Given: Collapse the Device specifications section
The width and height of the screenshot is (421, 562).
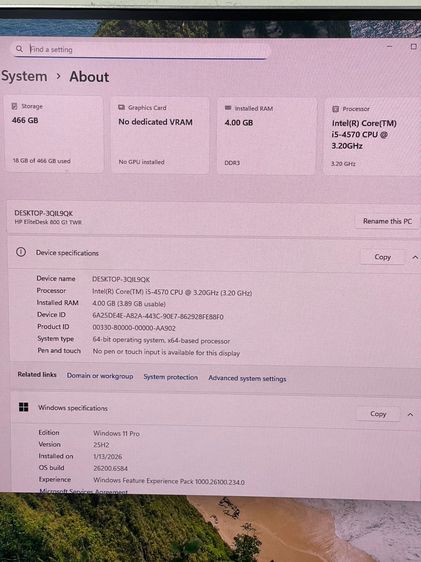Looking at the screenshot, I should 415,257.
